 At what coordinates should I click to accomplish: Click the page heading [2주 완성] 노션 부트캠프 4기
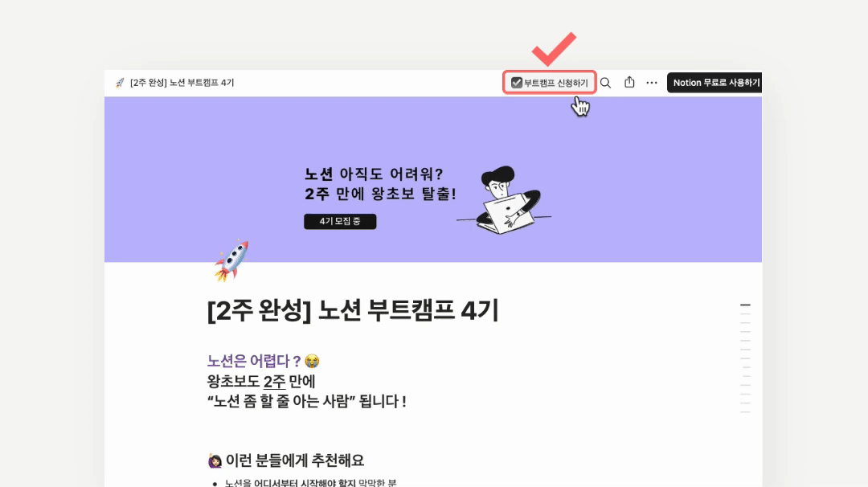[353, 310]
